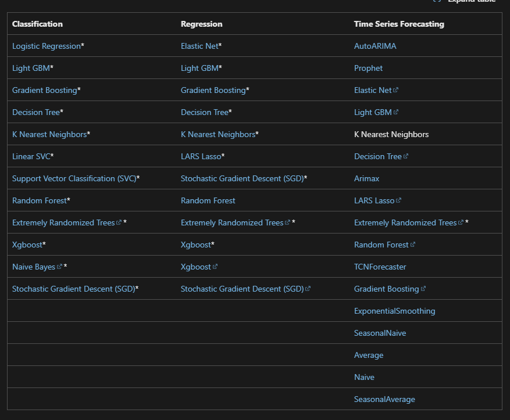The width and height of the screenshot is (510, 420).
Task: Open Extremely Randomized Trees under Regression
Action: click(x=235, y=223)
